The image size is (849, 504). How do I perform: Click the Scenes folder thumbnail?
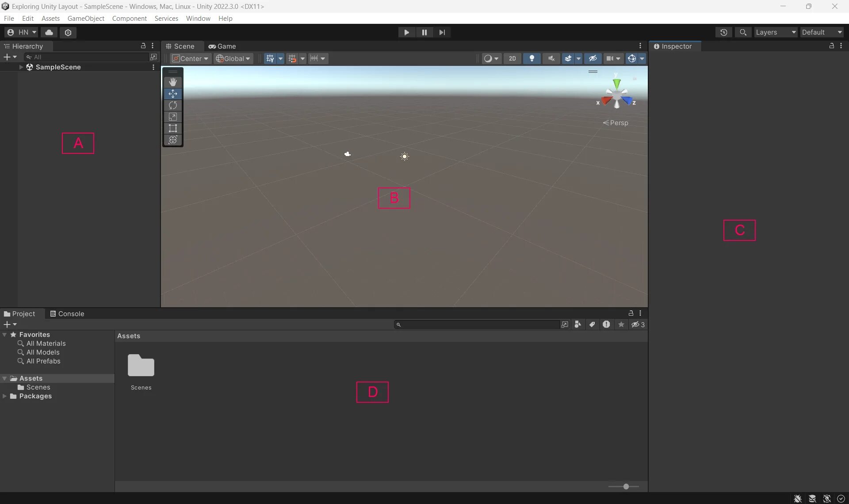tap(141, 366)
